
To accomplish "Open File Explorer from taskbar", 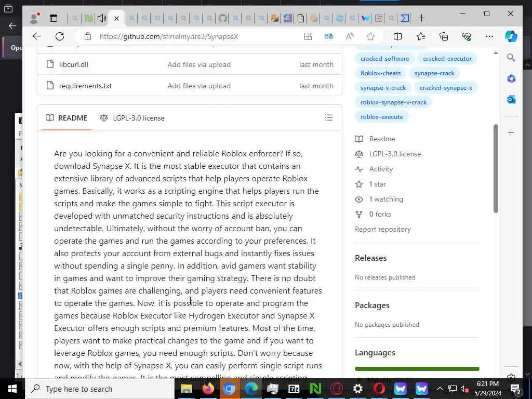I will 187,389.
